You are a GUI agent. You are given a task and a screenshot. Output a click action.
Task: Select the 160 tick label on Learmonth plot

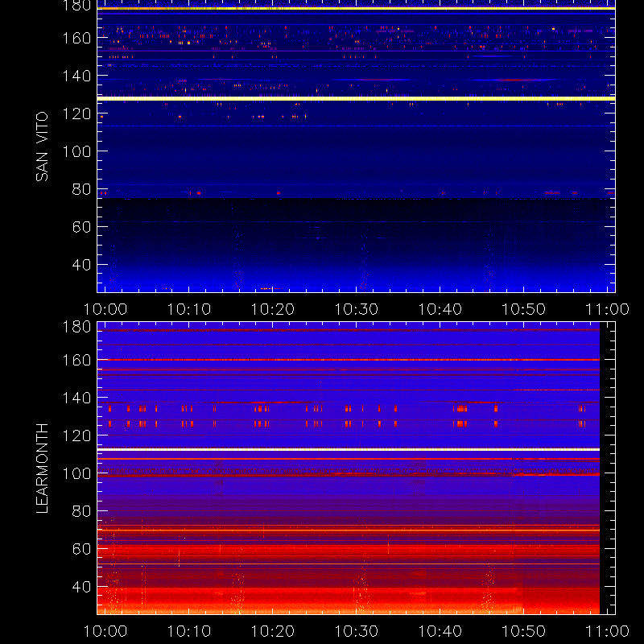point(76,360)
